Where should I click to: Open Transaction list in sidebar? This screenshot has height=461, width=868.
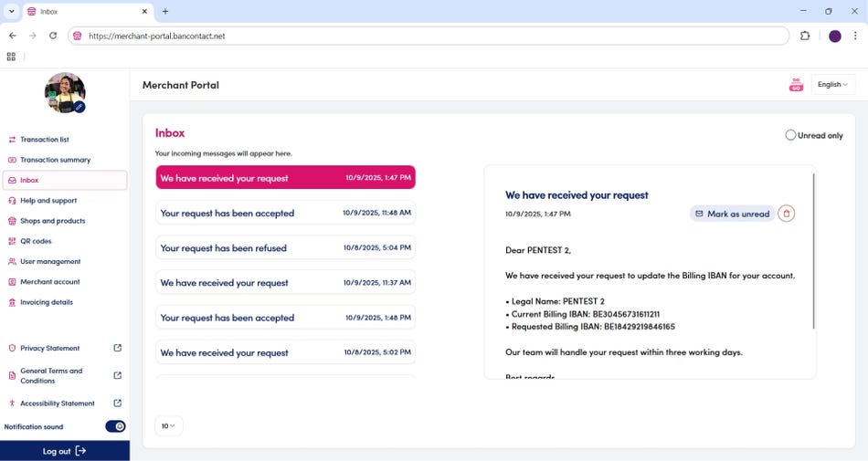pos(44,140)
